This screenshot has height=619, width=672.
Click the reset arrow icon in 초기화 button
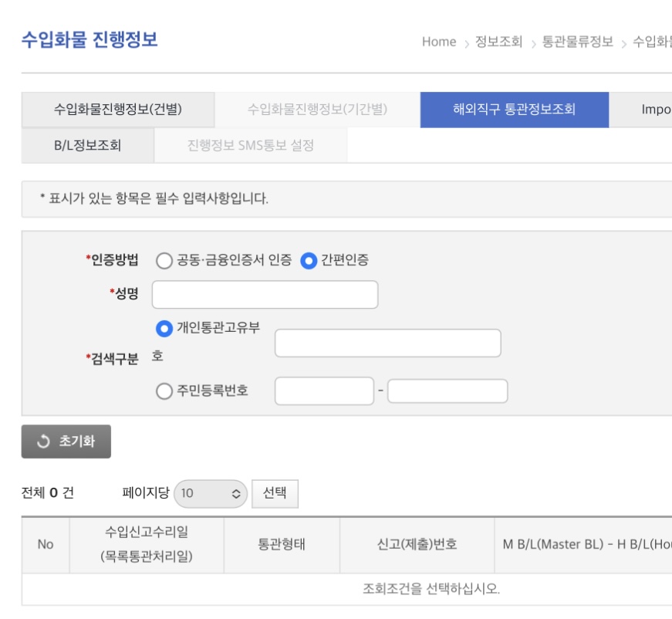[44, 442]
